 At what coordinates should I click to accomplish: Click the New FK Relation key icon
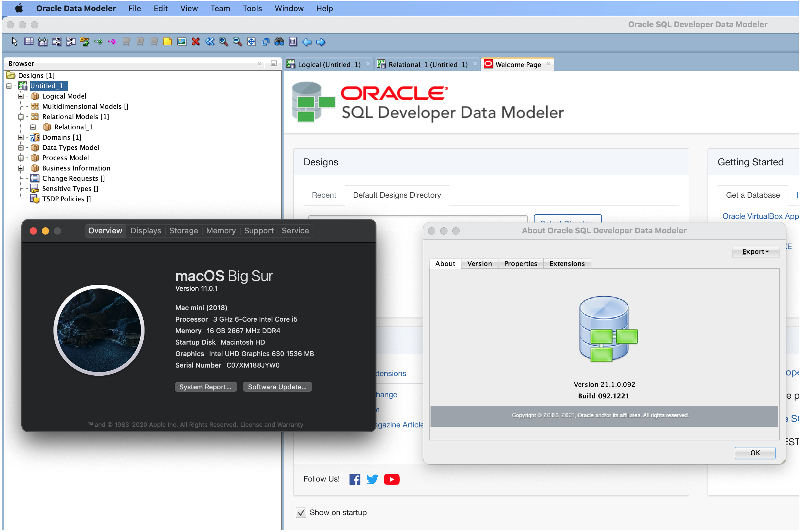click(84, 42)
